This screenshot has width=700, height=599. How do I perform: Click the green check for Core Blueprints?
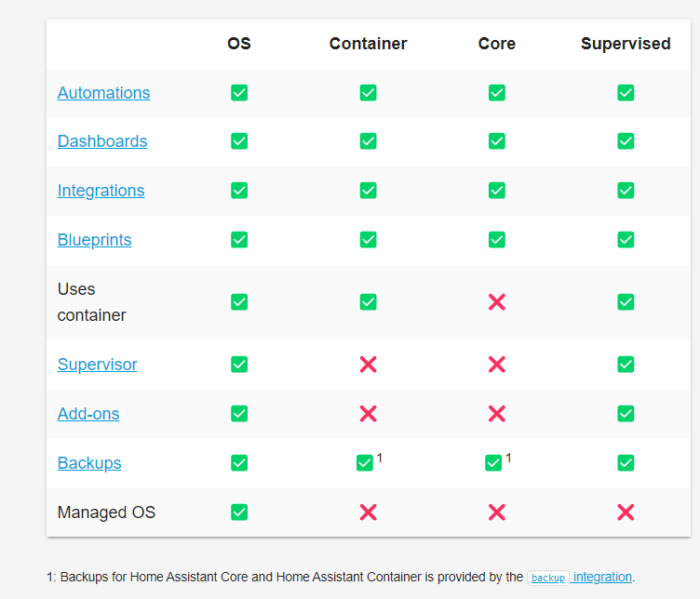(497, 240)
